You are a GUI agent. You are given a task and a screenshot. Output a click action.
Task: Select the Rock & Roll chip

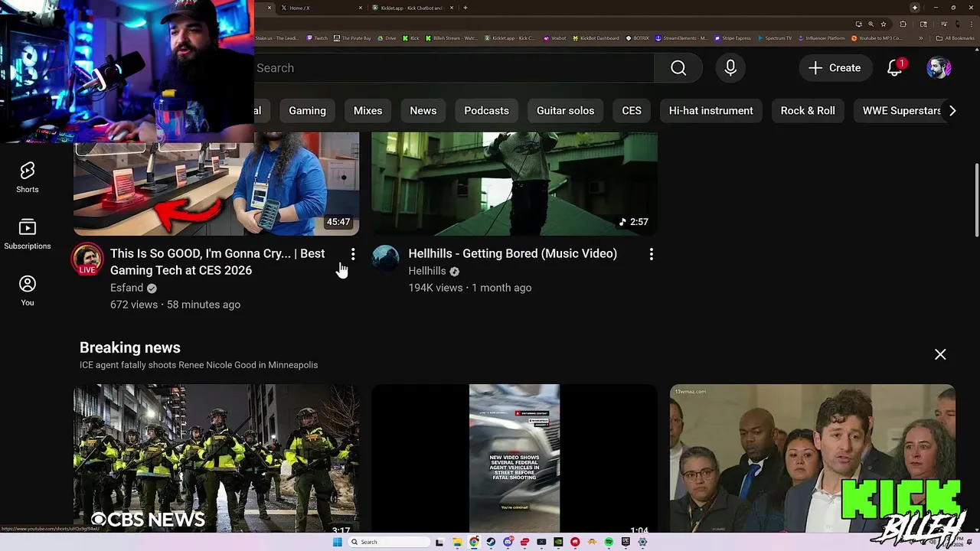coord(808,111)
